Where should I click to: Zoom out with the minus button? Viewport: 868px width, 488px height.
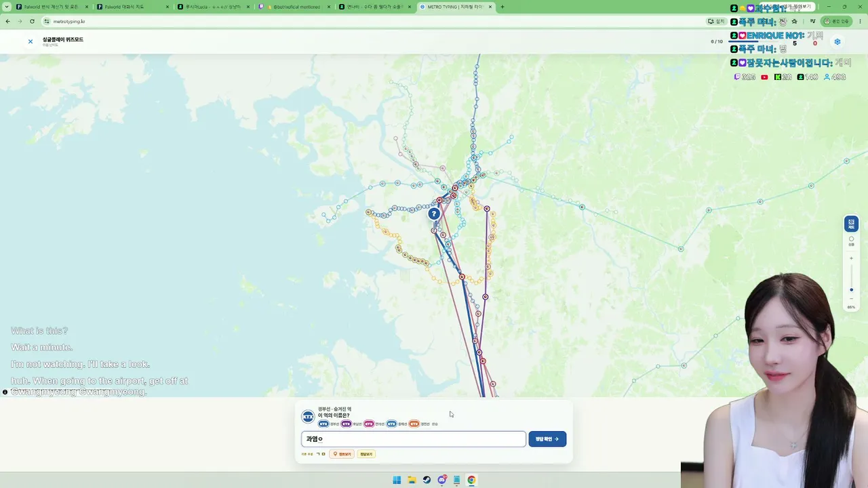(x=851, y=299)
